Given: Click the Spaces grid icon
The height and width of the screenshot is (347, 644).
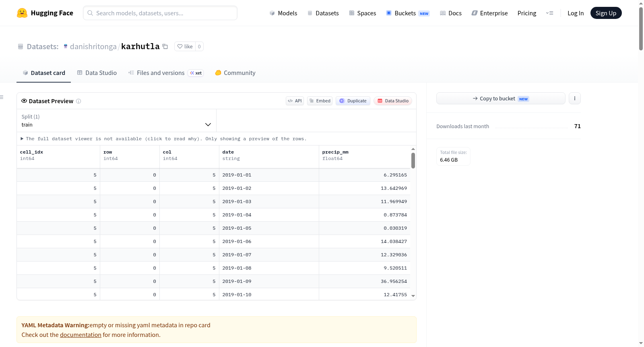Looking at the screenshot, I should coord(352,13).
